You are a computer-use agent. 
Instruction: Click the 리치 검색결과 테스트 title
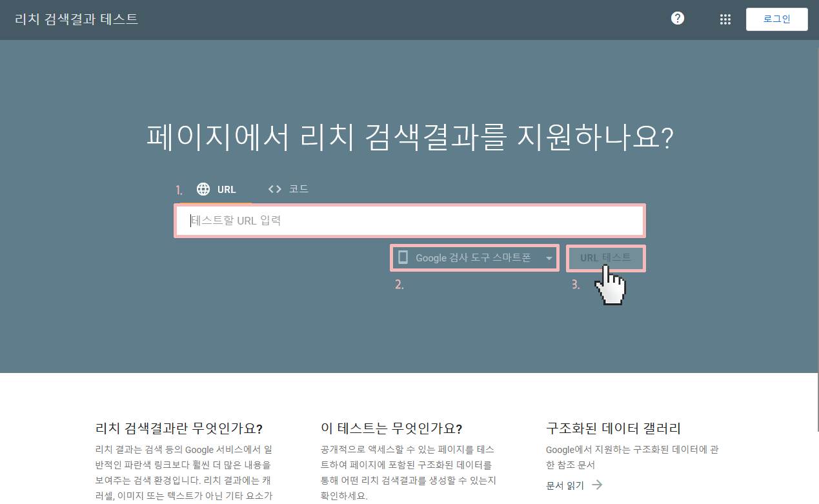point(77,19)
